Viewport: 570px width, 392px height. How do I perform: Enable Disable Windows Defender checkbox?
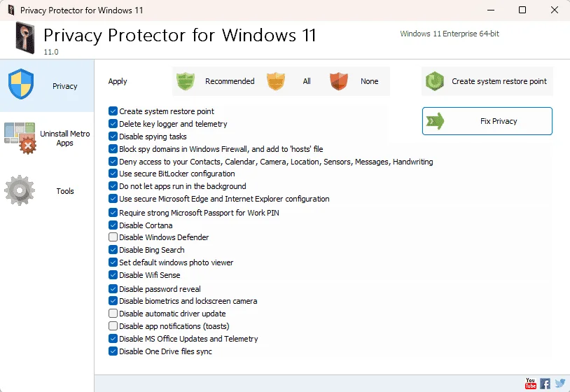coord(113,237)
